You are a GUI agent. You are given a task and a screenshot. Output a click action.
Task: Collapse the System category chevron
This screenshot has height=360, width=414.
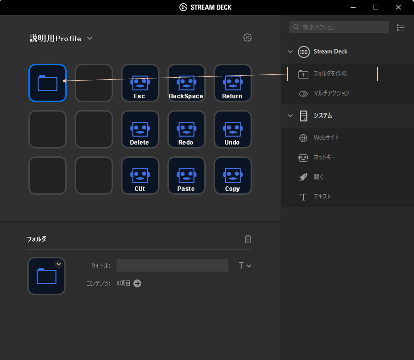(290, 116)
